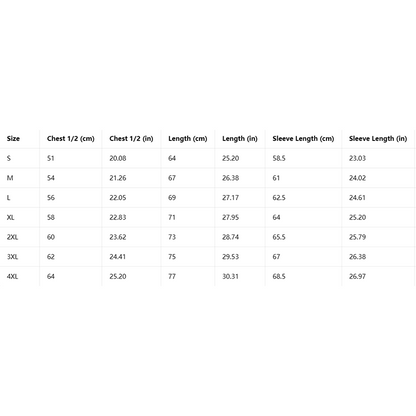Click the Length (cm) column header

click(x=188, y=139)
